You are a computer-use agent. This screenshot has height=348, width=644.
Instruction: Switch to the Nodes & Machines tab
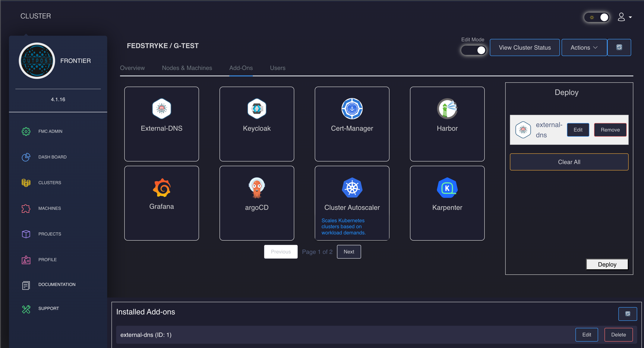pos(187,68)
